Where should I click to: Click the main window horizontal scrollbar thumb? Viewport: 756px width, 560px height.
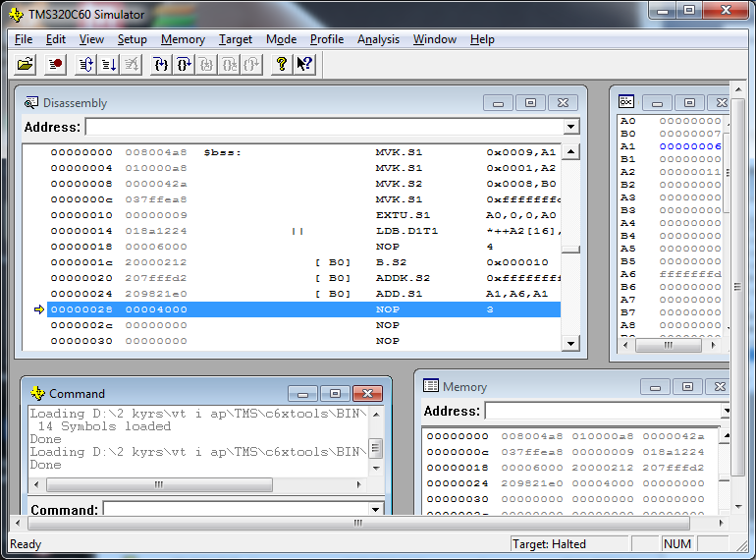pyautogui.click(x=358, y=523)
